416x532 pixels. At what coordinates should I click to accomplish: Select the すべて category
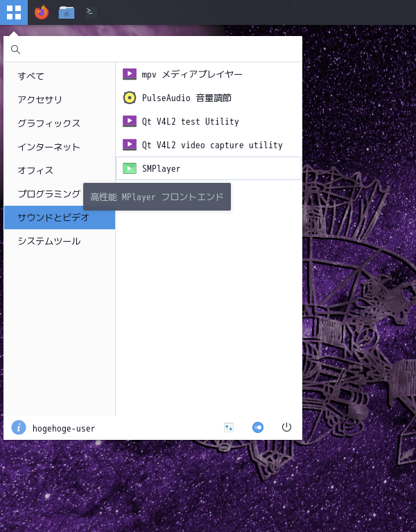click(60, 76)
